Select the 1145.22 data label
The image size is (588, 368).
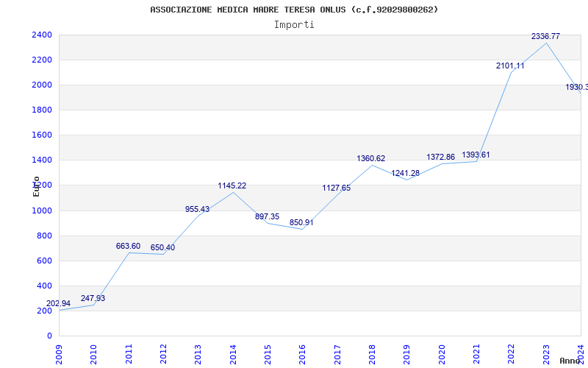(x=232, y=185)
